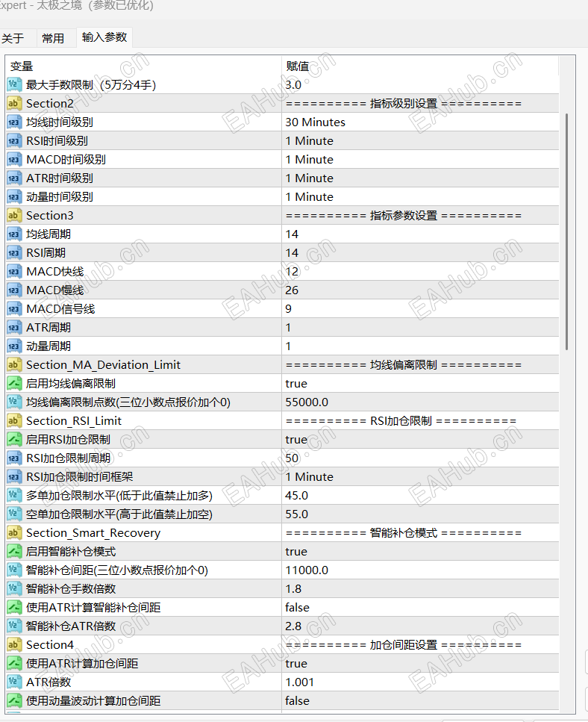Click the 123 icon beside RSI加仓限制周期

coord(14,458)
